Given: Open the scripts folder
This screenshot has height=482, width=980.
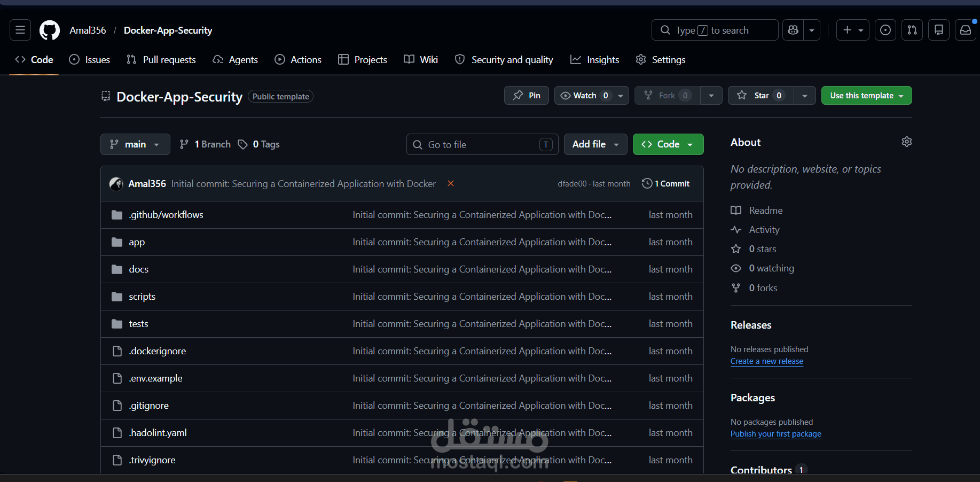Looking at the screenshot, I should (x=142, y=297).
